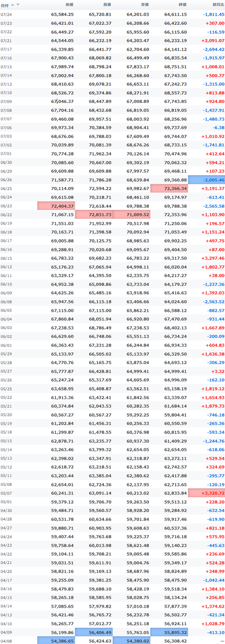Select the 日付 column header

pos(5,4)
